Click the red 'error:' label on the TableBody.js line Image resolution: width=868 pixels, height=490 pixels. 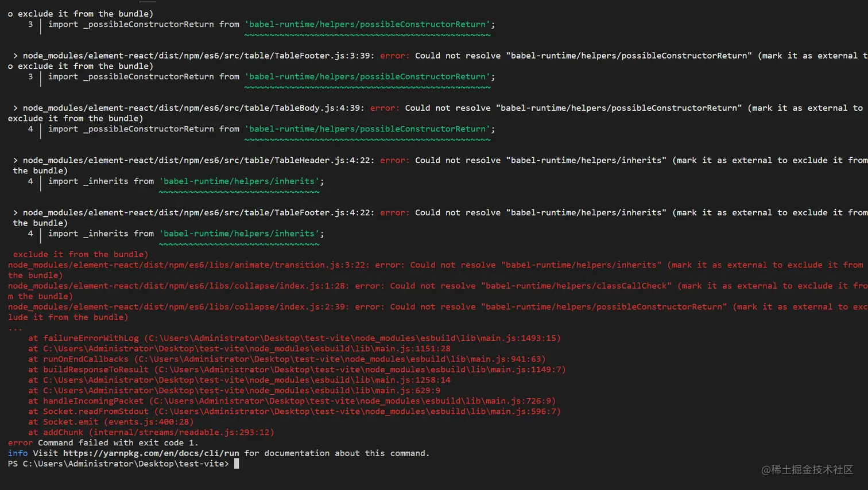pos(385,108)
